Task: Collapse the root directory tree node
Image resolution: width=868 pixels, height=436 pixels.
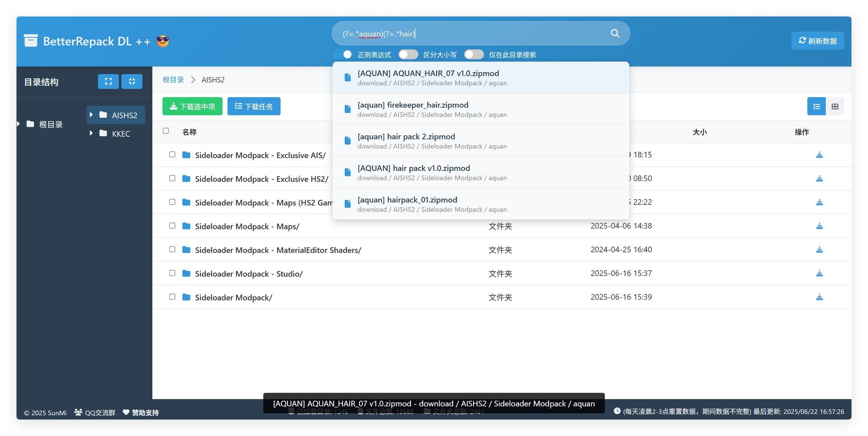Action: click(19, 124)
